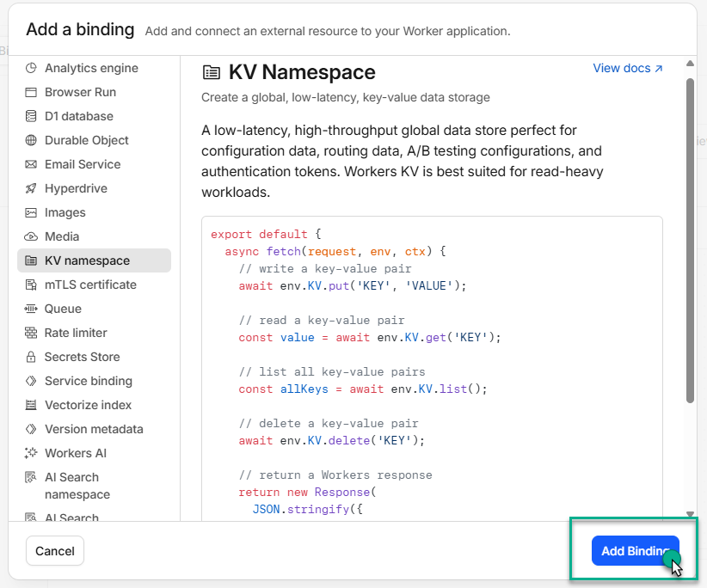Click the Durable Object globe icon
707x588 pixels.
pyautogui.click(x=31, y=140)
